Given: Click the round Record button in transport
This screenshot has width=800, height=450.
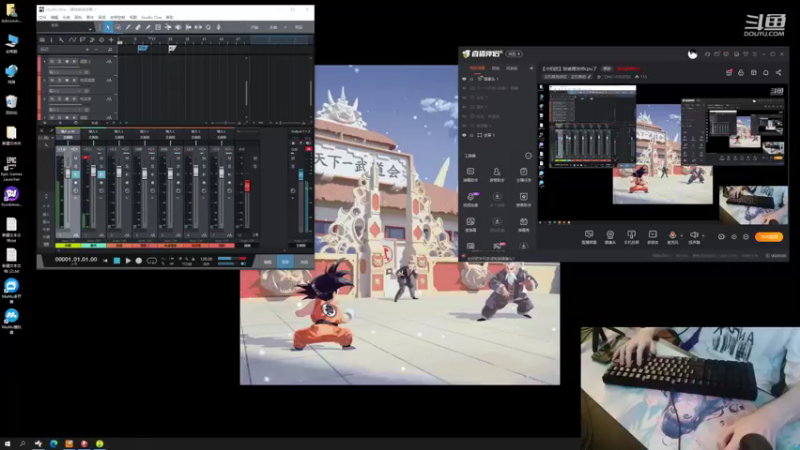Looking at the screenshot, I should [x=139, y=261].
